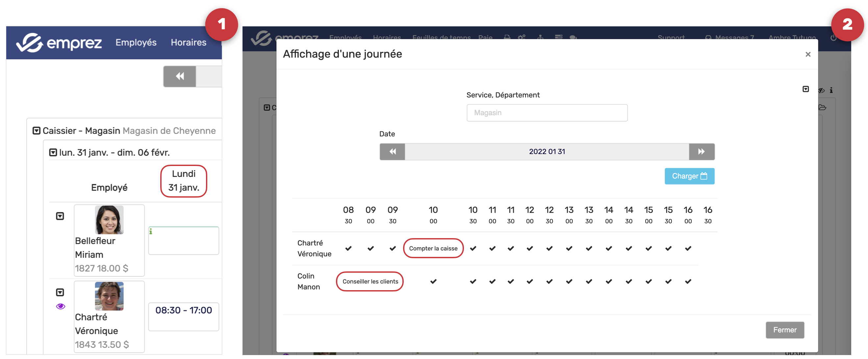This screenshot has height=359, width=868.
Task: Click the dropdown icon at the modal's top right
Action: 805,89
